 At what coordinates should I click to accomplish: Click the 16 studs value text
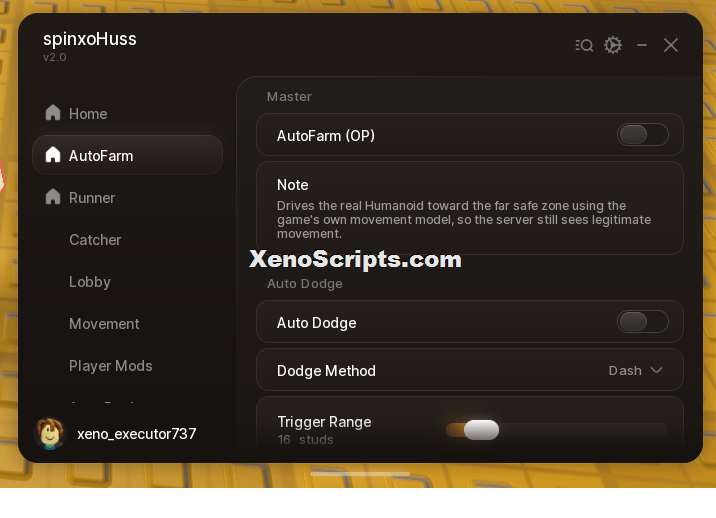click(305, 440)
